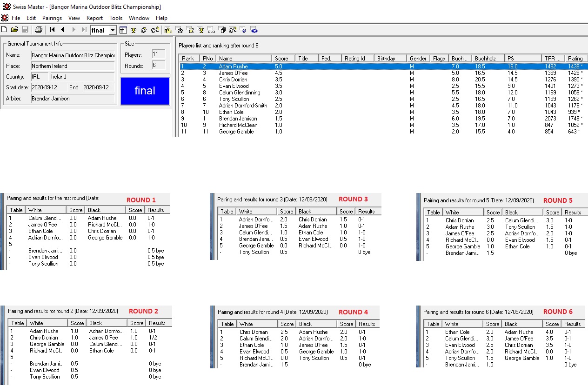
Task: Jump to first round arrow button
Action: 52,30
